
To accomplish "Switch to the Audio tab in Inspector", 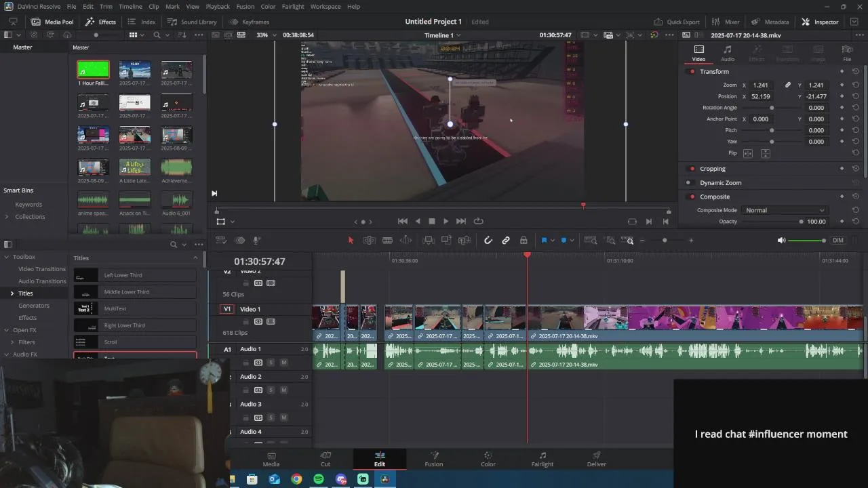I will click(x=727, y=54).
